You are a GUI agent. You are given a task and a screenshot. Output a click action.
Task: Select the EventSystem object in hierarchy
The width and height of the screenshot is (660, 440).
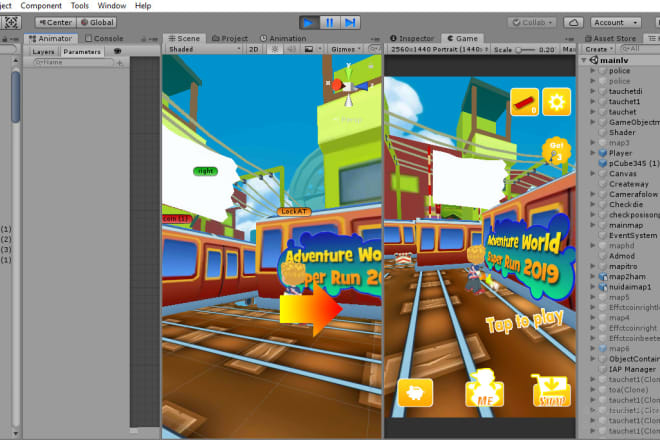point(633,235)
